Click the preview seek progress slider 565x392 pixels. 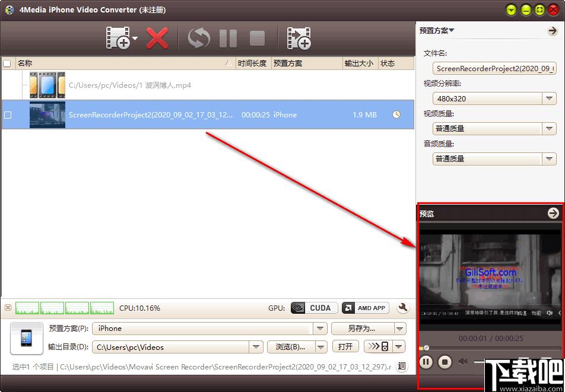490,348
